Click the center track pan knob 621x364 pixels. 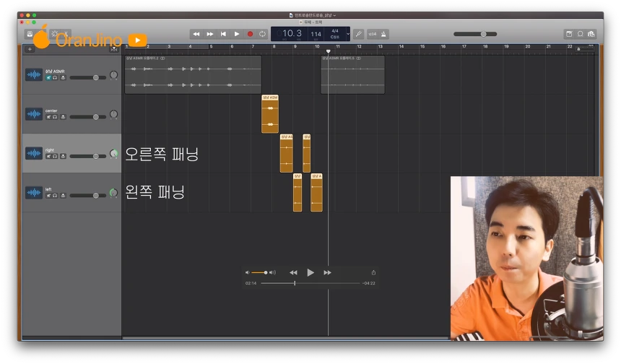pos(113,114)
